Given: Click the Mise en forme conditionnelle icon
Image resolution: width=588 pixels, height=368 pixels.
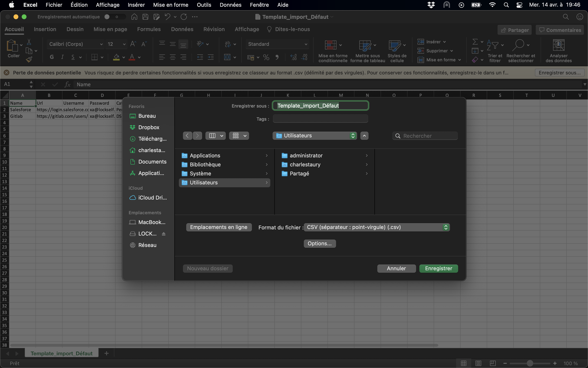Looking at the screenshot, I should [331, 45].
